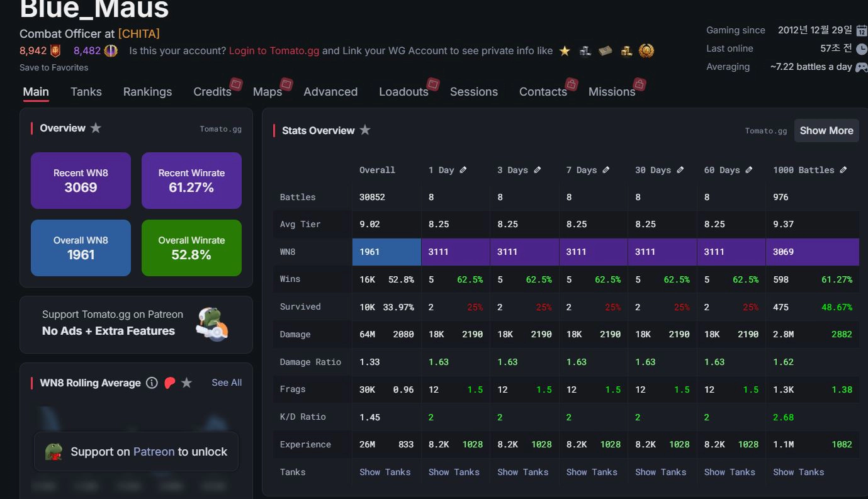Open the Missions tab
Screen dimensions: 868x499
pos(612,92)
